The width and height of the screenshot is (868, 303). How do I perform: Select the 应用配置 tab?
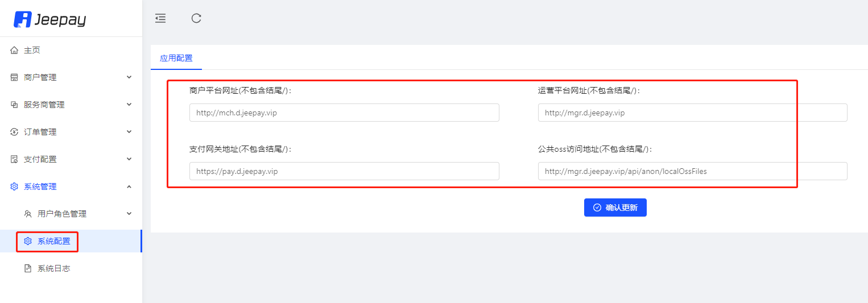click(x=176, y=58)
